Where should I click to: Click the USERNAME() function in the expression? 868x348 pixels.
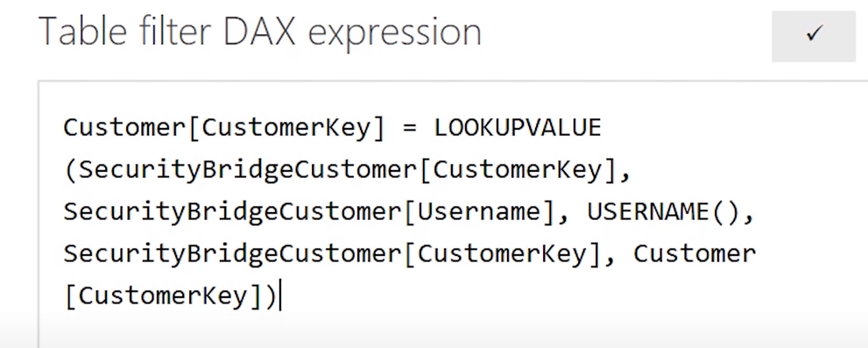pyautogui.click(x=664, y=212)
